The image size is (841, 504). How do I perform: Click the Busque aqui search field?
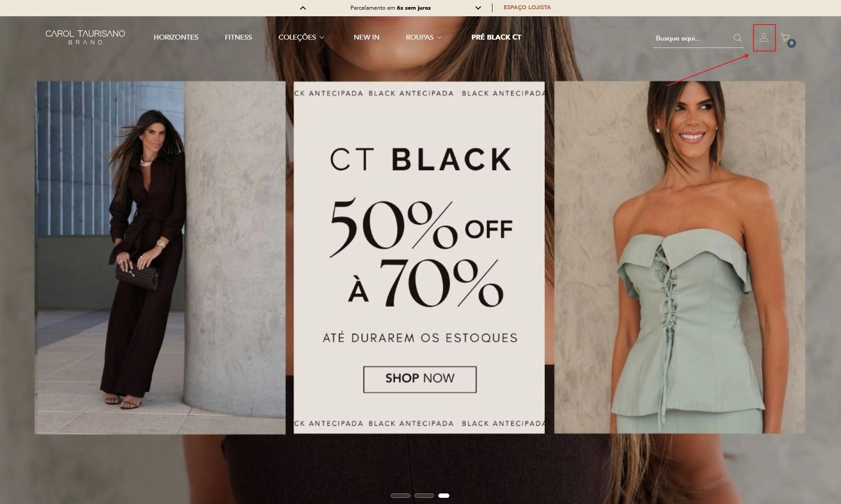[x=692, y=38]
